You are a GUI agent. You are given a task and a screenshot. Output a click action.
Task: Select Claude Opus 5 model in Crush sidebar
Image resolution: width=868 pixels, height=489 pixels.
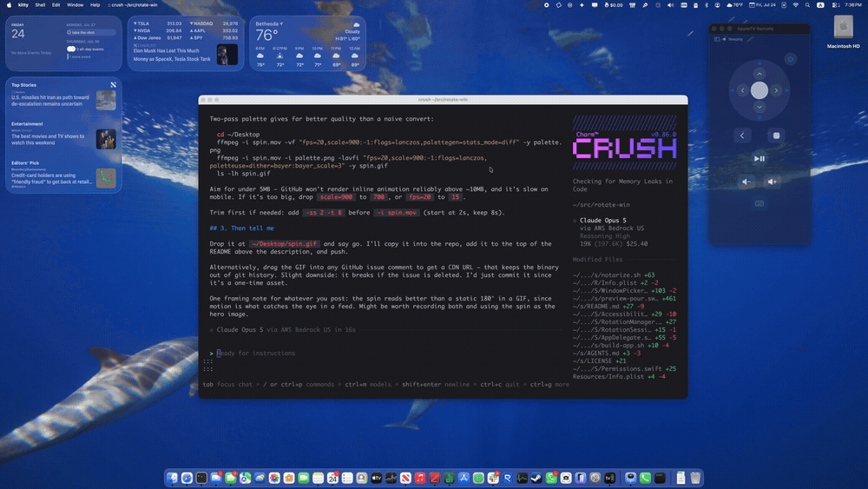point(603,221)
